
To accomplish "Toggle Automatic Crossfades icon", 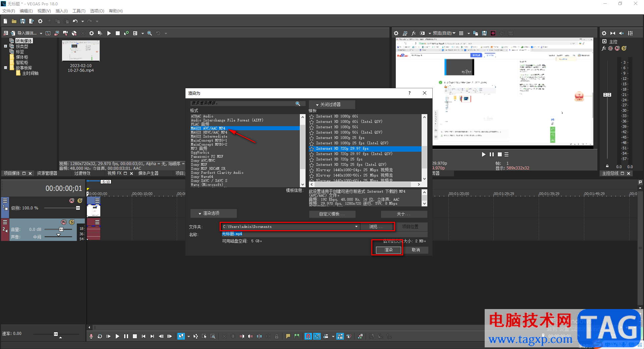I will click(x=317, y=336).
